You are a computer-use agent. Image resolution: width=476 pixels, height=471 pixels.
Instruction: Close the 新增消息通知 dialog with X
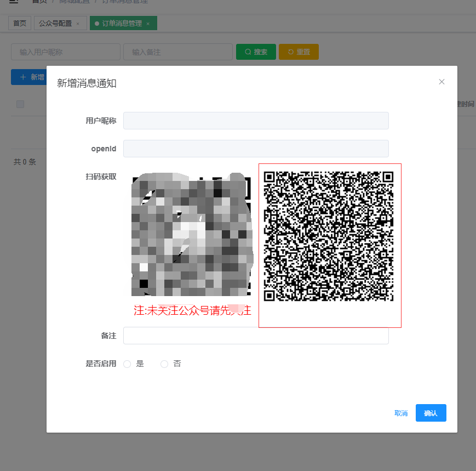[x=441, y=82]
